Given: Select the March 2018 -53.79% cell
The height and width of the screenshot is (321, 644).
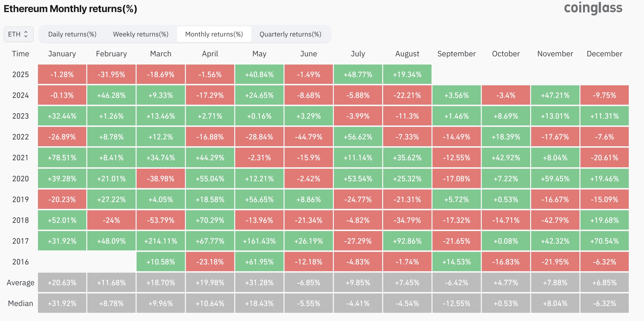Looking at the screenshot, I should 161,220.
